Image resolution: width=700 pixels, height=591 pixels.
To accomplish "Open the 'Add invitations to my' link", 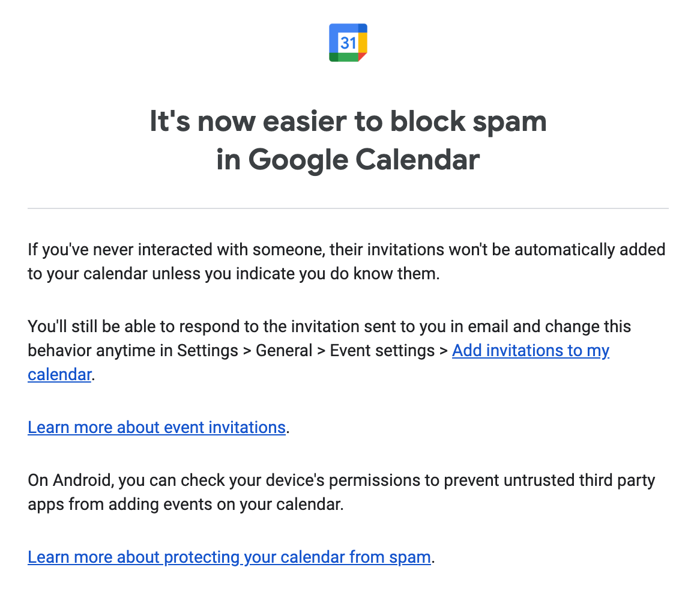I will 530,351.
